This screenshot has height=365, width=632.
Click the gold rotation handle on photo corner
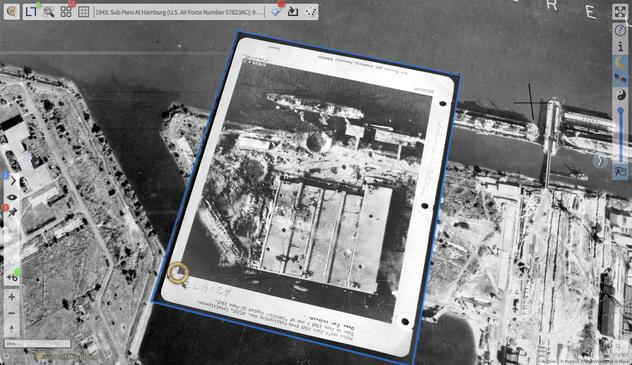tap(178, 273)
